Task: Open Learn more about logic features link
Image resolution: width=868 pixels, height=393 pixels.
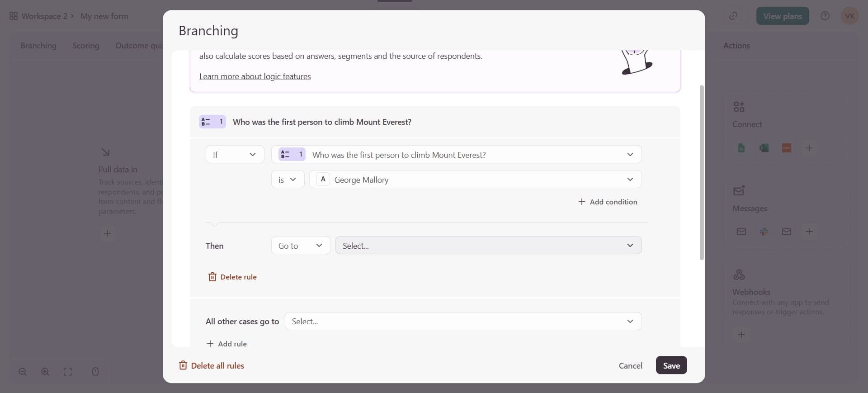Action: (x=255, y=76)
